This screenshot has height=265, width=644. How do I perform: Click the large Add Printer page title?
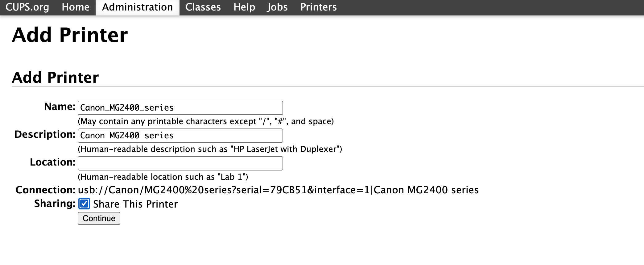pyautogui.click(x=70, y=35)
